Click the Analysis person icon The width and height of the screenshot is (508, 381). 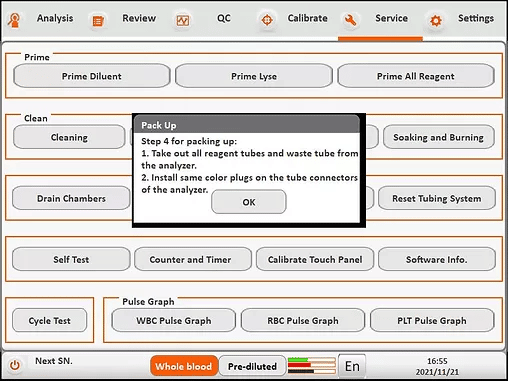click(x=14, y=20)
